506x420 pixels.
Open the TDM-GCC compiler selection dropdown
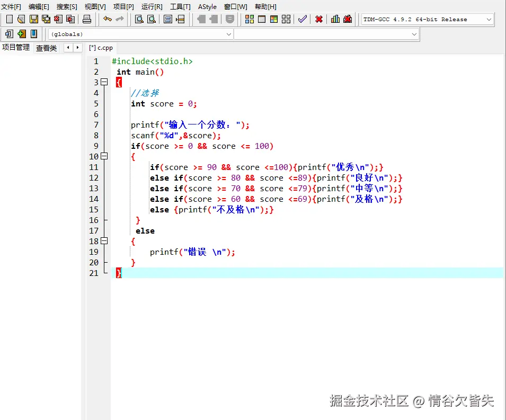pyautogui.click(x=428, y=20)
